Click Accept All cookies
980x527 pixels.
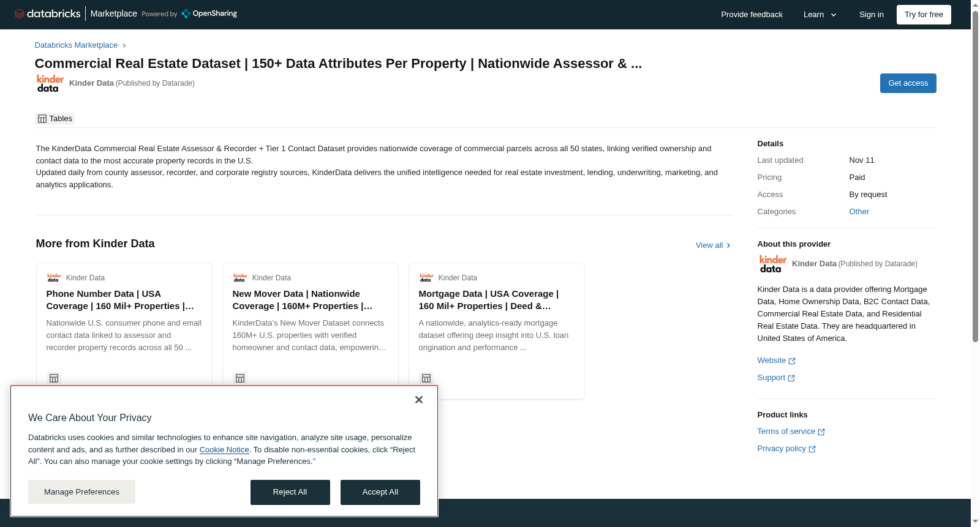pos(380,492)
